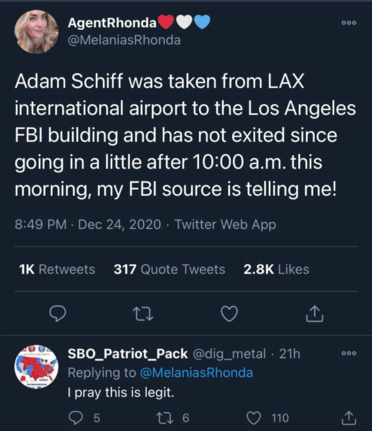
Task: Open SBO_Patriot_Pack's map avatar
Action: 36,367
